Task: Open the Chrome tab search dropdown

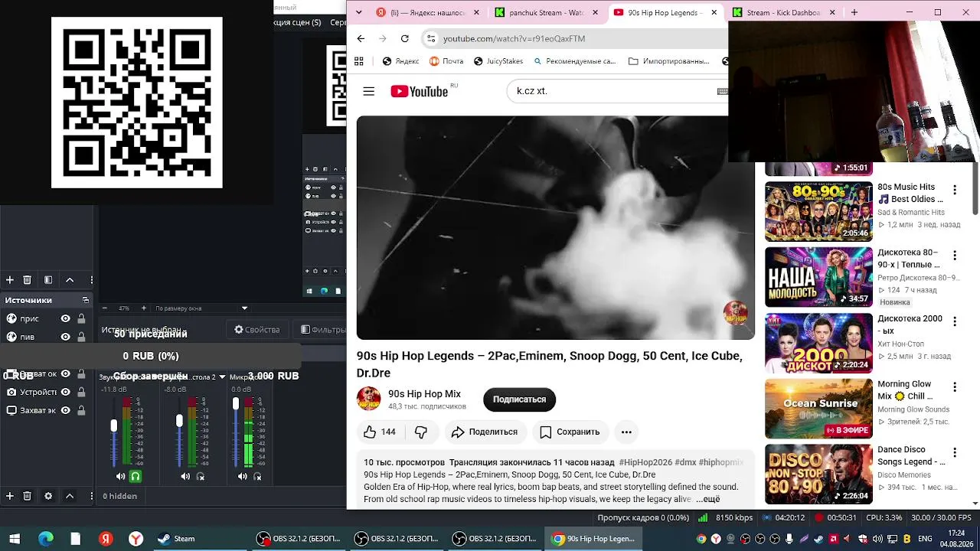Action: (361, 12)
